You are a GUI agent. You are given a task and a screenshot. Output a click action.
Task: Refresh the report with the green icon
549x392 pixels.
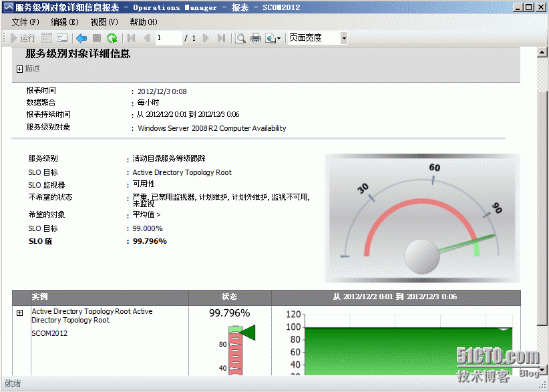tap(112, 38)
